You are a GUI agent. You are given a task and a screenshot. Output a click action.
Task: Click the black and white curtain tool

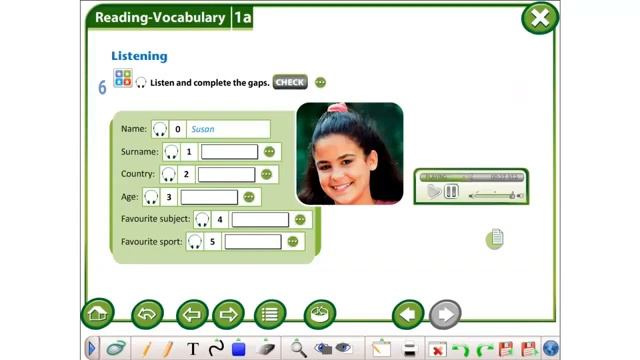409,349
